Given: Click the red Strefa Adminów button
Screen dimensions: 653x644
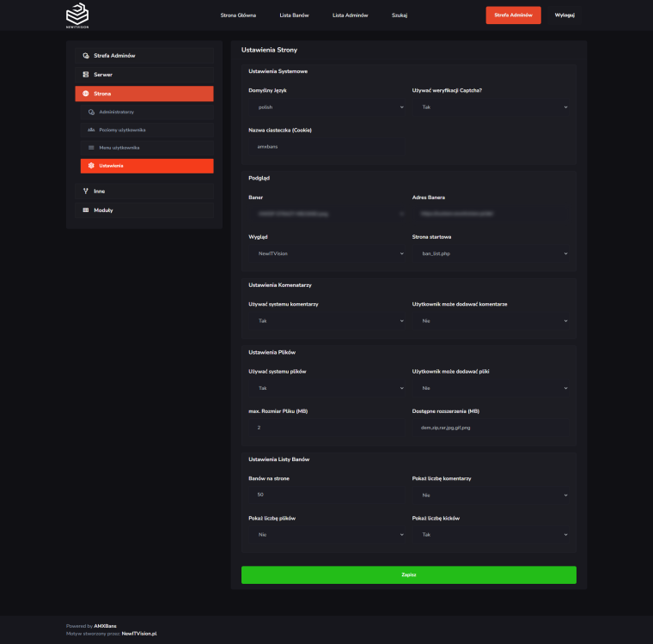Looking at the screenshot, I should point(514,15).
